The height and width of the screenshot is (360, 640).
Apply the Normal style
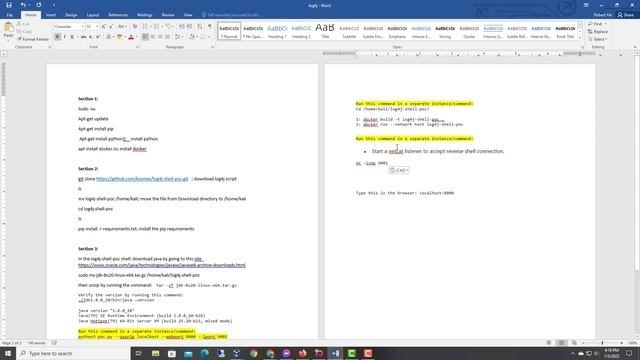[x=229, y=31]
